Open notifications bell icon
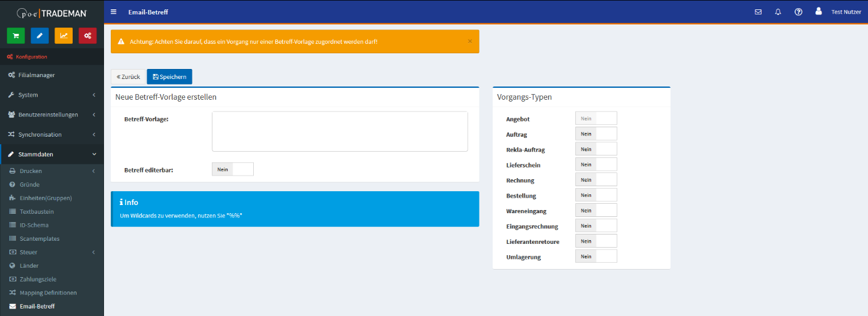 778,12
